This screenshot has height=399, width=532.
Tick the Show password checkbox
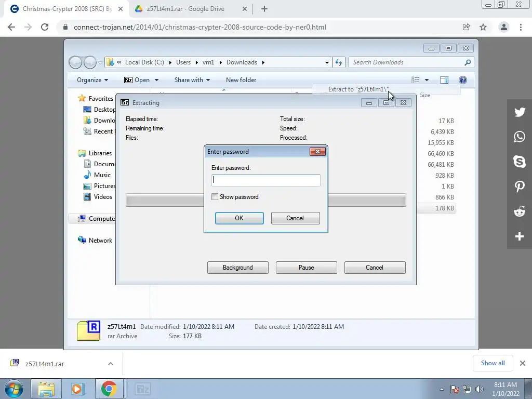pyautogui.click(x=215, y=197)
